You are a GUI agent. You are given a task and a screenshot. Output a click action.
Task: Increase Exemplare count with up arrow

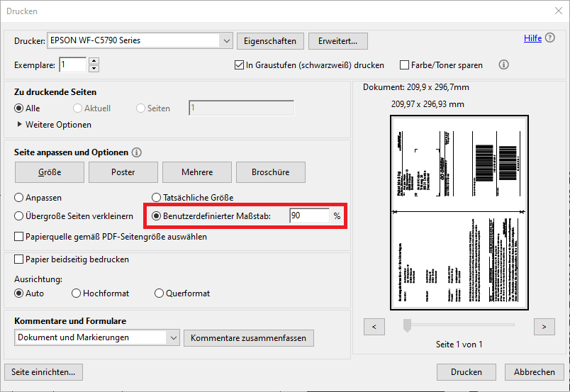click(x=94, y=61)
